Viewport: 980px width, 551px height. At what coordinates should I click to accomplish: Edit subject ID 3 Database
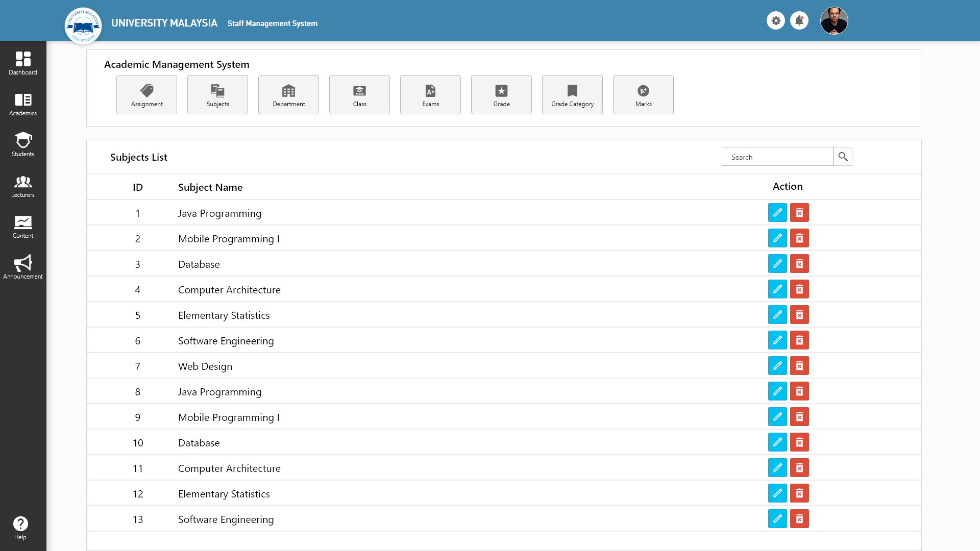(x=777, y=264)
